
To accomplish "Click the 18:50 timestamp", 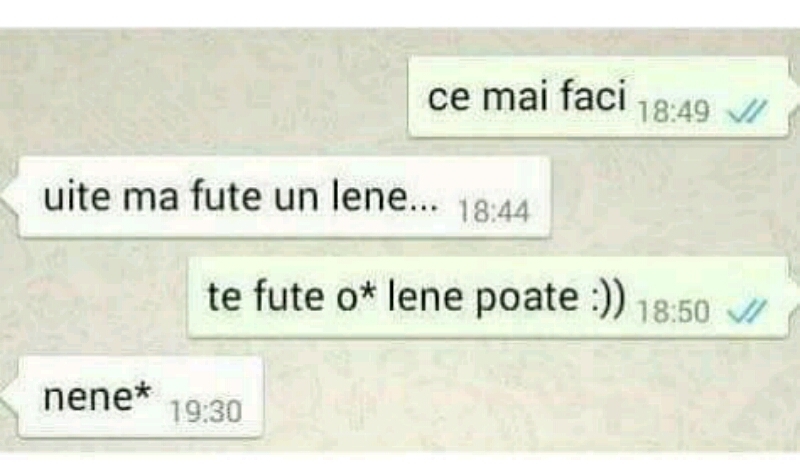I will (674, 311).
